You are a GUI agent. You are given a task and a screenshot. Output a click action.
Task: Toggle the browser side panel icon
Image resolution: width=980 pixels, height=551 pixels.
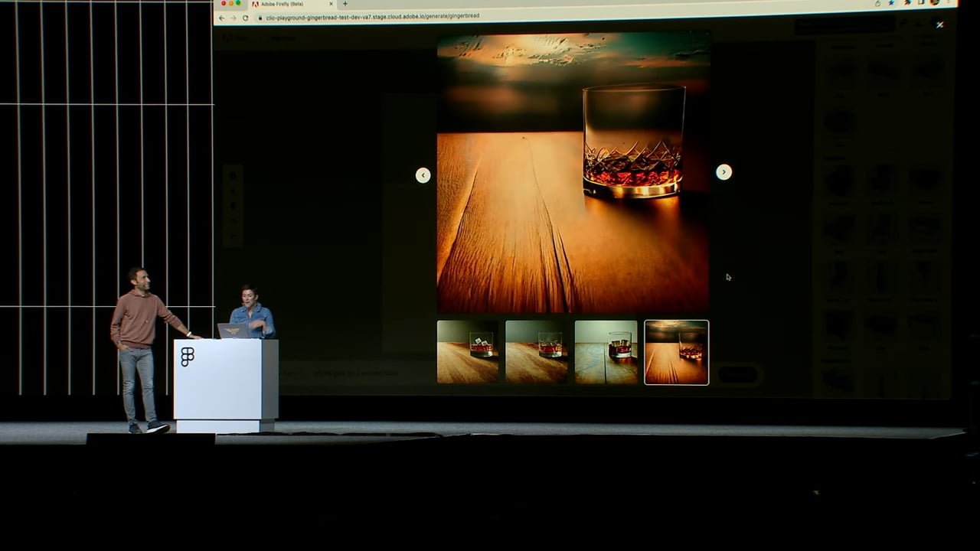pos(920,3)
